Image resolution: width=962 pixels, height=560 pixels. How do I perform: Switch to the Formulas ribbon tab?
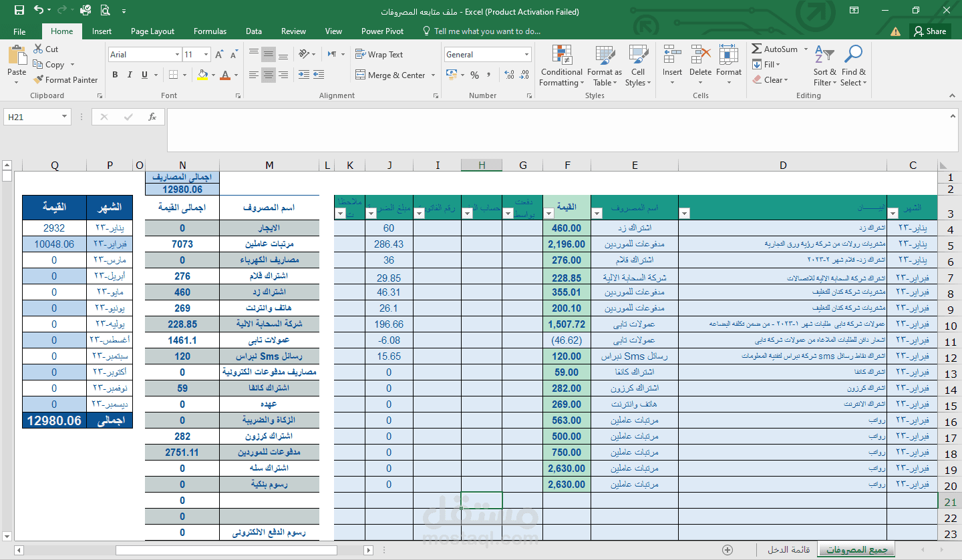[210, 31]
